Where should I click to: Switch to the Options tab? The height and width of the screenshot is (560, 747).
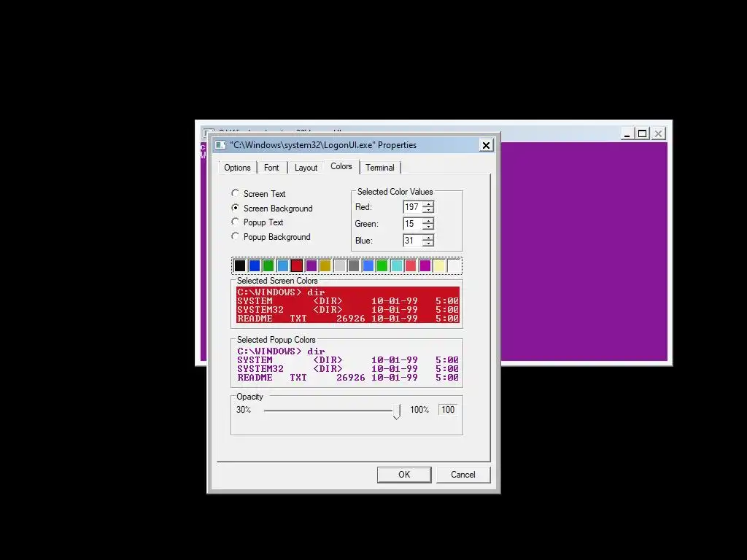click(237, 168)
